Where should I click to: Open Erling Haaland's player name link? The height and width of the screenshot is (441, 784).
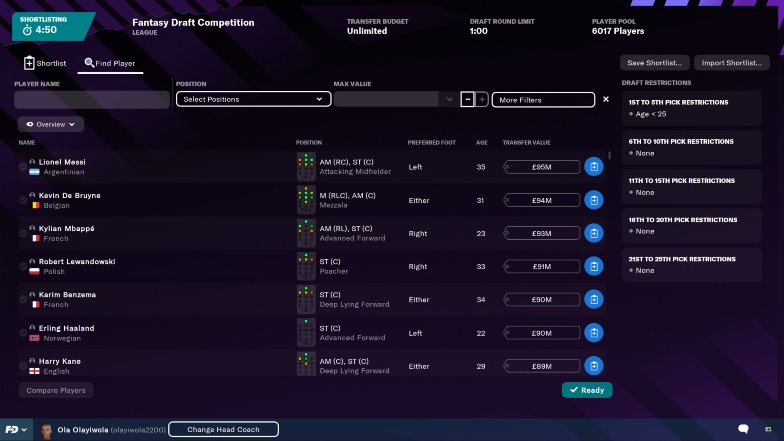66,328
